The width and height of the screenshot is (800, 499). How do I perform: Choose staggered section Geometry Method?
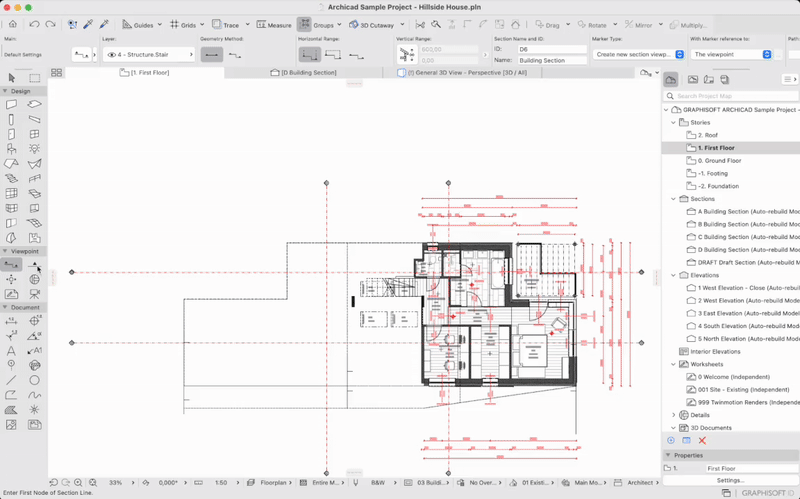(x=235, y=55)
